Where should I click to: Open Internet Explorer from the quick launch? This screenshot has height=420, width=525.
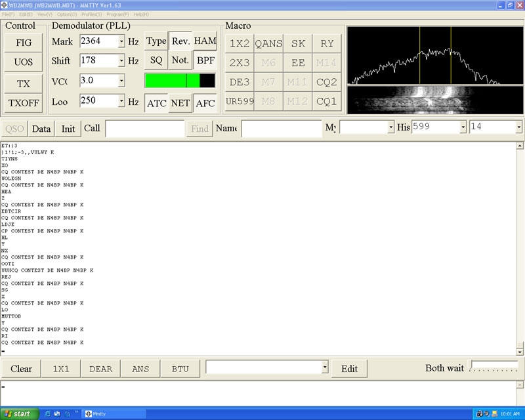coord(48,413)
